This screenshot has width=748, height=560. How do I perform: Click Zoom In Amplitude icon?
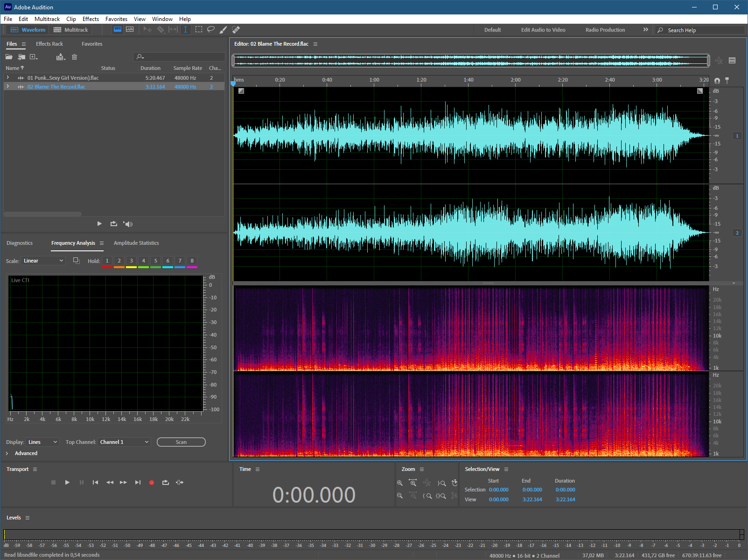click(x=400, y=483)
